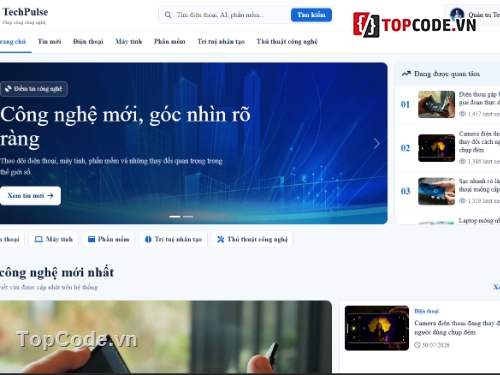
Task: Click the Công nghệ mới, góc nhìn rõ ràng headline
Action: click(x=125, y=127)
